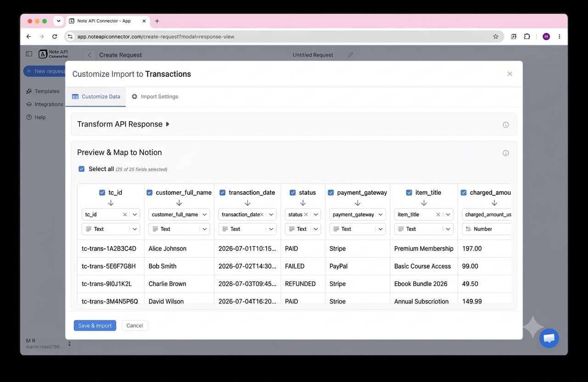Close the Note API Connector browser tab

coord(144,21)
